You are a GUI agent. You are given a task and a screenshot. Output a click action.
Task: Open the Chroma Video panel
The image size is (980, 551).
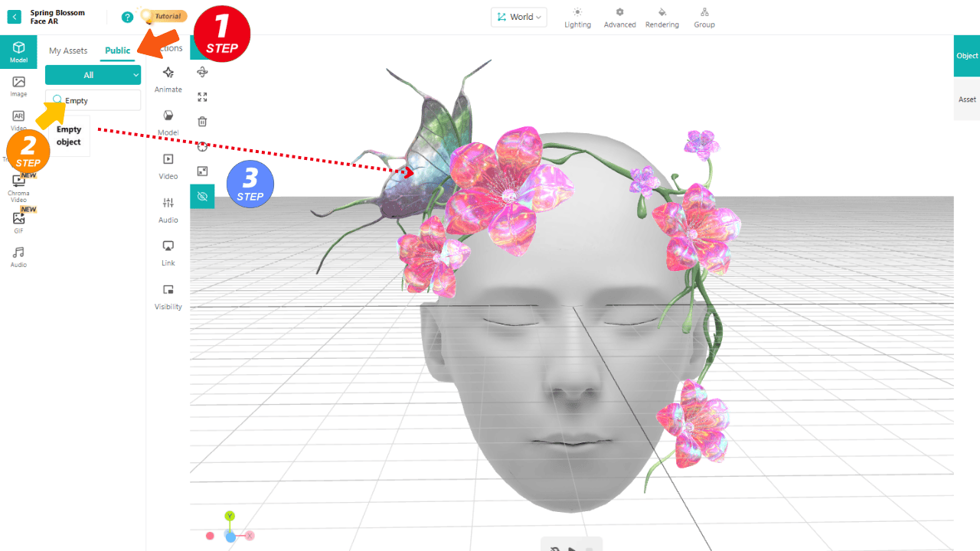18,185
